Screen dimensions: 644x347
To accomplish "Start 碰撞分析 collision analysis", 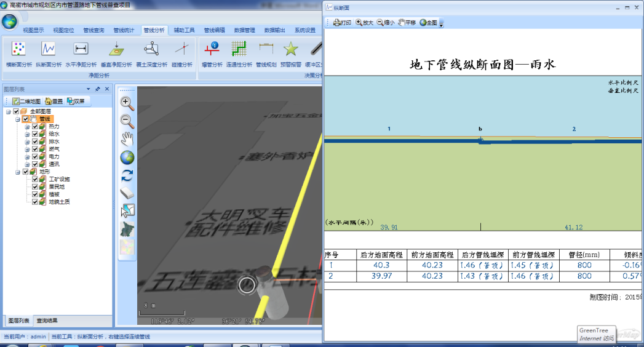I will 182,54.
